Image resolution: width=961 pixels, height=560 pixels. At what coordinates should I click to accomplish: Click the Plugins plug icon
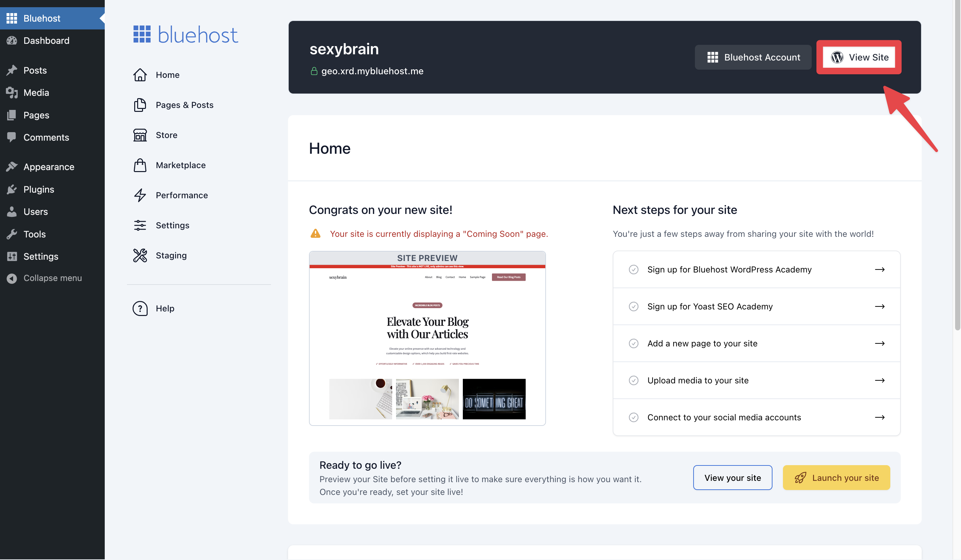(x=12, y=189)
